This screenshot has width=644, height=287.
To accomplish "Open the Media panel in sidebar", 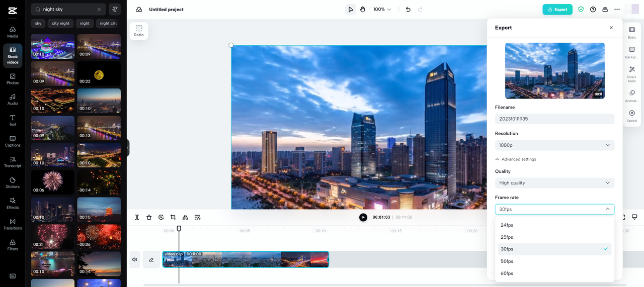I will (x=13, y=32).
